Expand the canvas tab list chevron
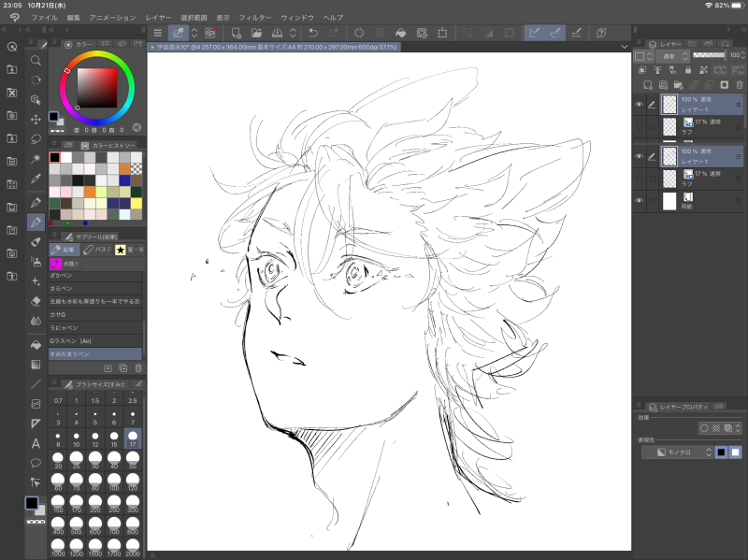748x560 pixels. pyautogui.click(x=624, y=47)
